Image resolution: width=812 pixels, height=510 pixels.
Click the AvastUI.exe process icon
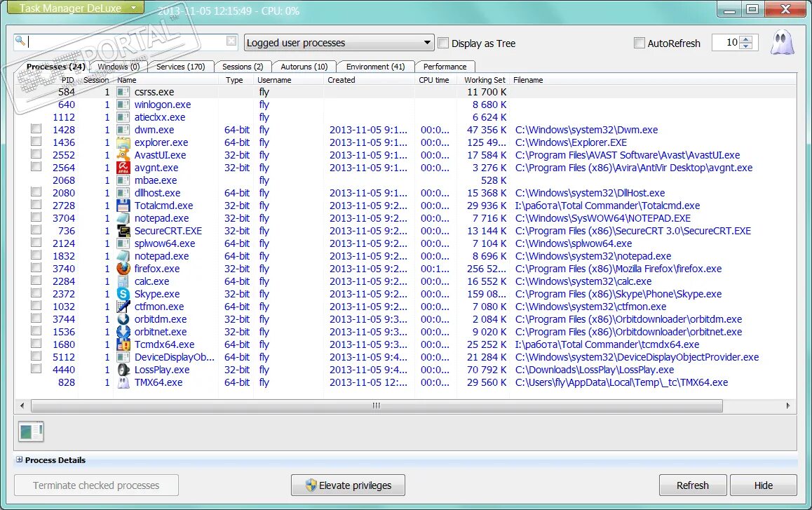click(123, 155)
